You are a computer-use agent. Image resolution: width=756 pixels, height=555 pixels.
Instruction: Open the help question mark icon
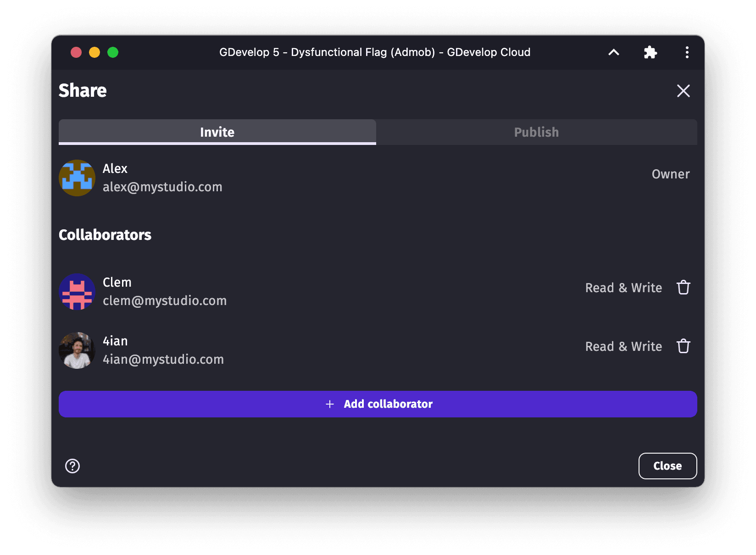[x=72, y=466]
